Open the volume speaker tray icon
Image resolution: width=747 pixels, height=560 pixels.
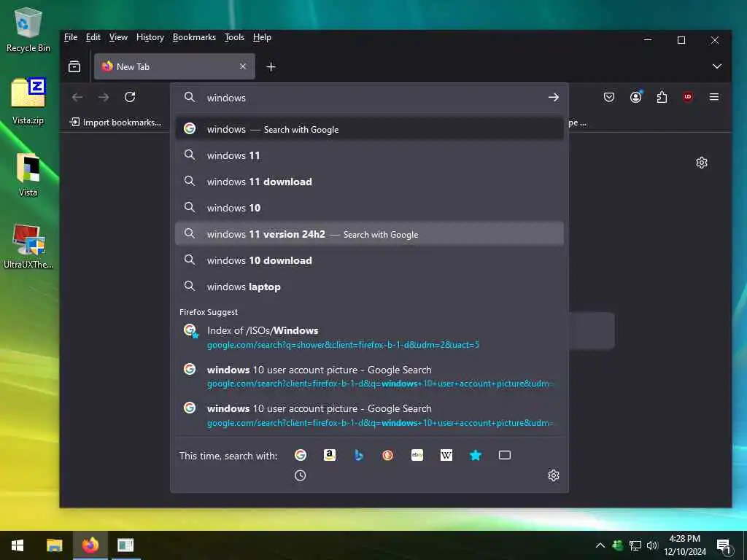pos(651,545)
